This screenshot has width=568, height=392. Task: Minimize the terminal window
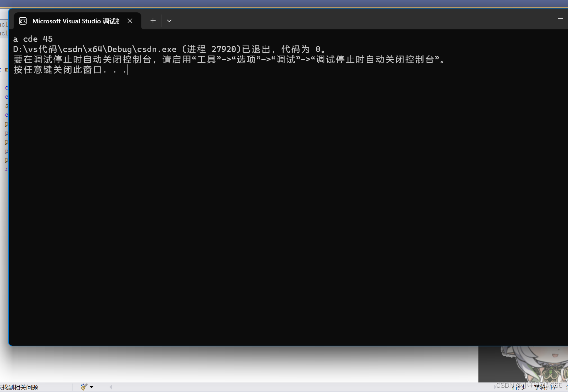[560, 18]
